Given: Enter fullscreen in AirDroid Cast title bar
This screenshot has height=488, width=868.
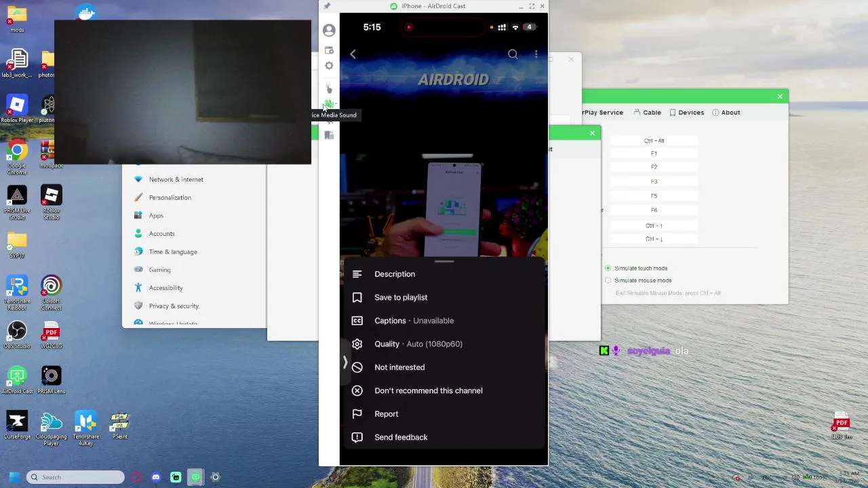Looking at the screenshot, I should click(x=532, y=6).
